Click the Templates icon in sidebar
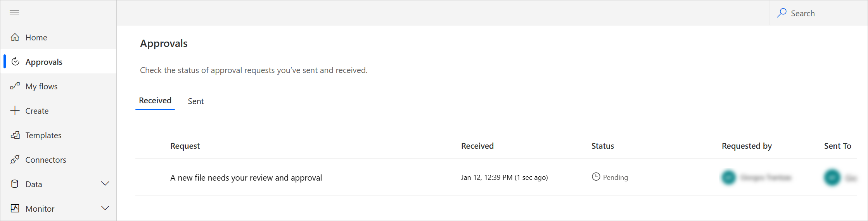Viewport: 868px width, 221px height. pos(15,135)
